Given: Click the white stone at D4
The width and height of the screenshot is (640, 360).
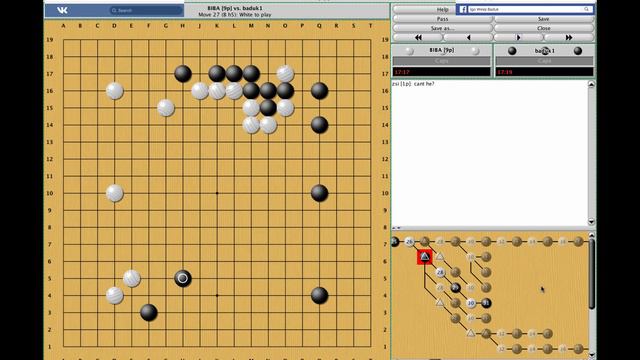Looking at the screenshot, I should (115, 296).
